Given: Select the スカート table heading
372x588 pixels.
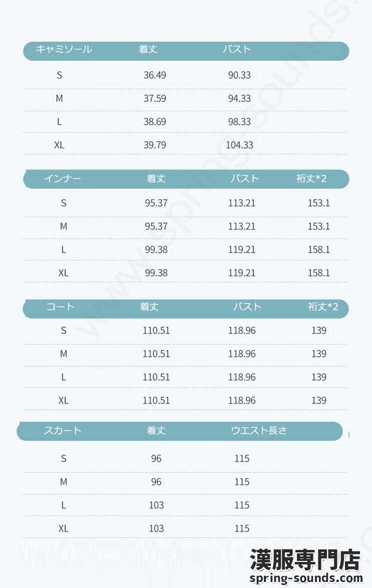Looking at the screenshot, I should (63, 430).
